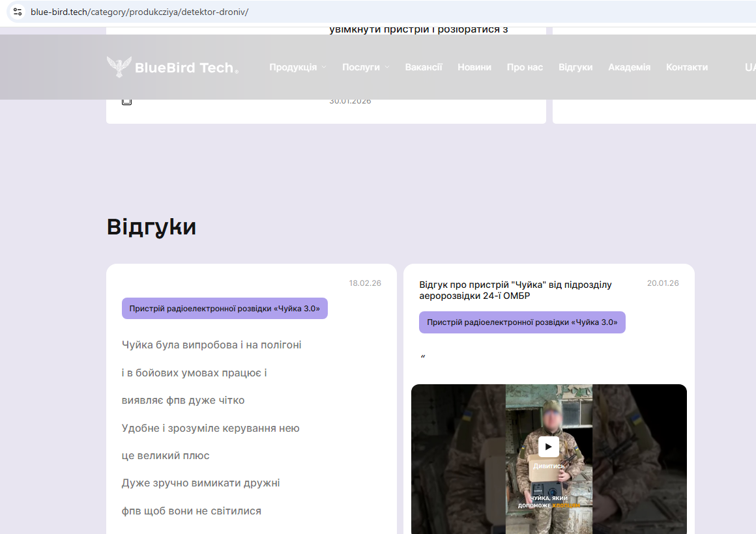Open review title about 24-ї ОМБР
Viewport: 756px width, 534px height.
click(516, 290)
